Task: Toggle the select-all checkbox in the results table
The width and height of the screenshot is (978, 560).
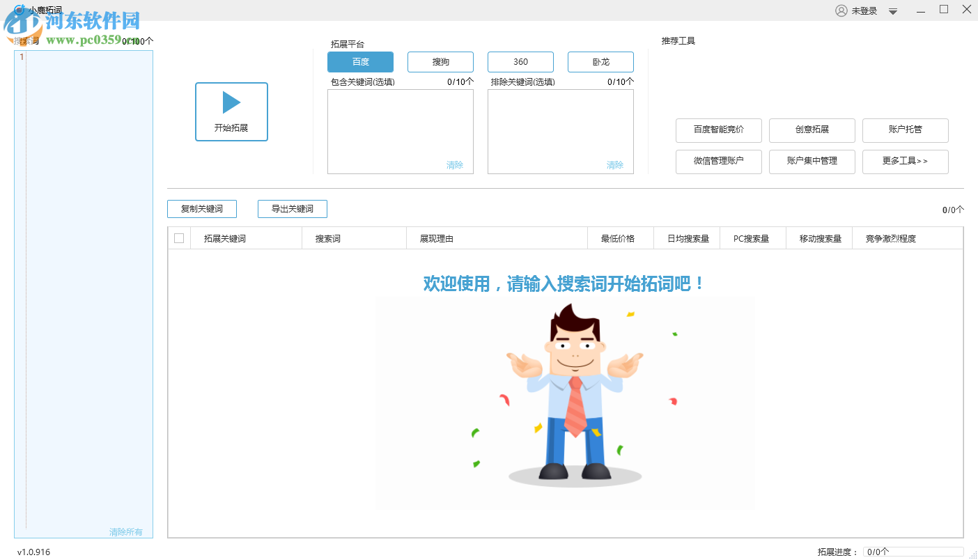Action: coord(179,238)
